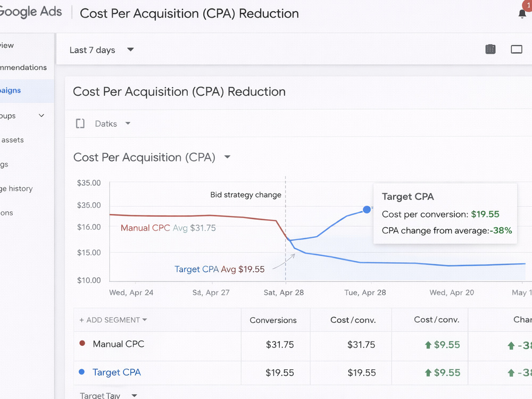The height and width of the screenshot is (399, 532).
Task: Click the blue data point marker on chart
Action: pyautogui.click(x=367, y=210)
